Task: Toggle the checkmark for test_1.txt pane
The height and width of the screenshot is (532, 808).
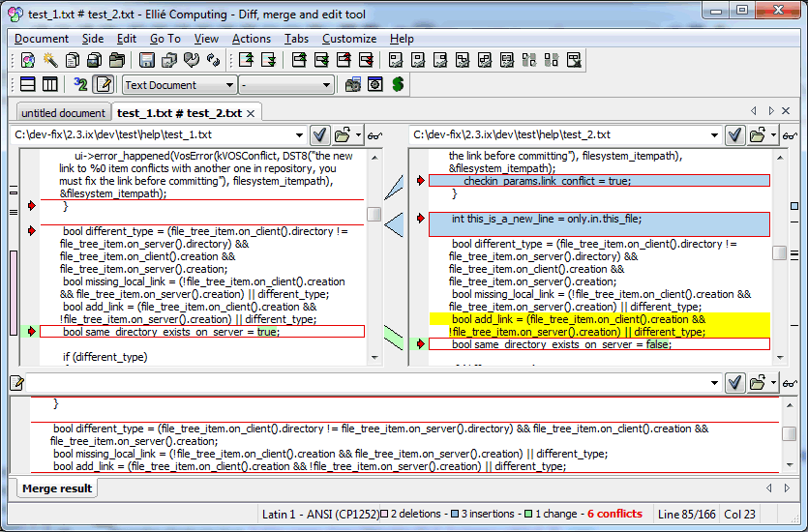Action: pos(320,135)
